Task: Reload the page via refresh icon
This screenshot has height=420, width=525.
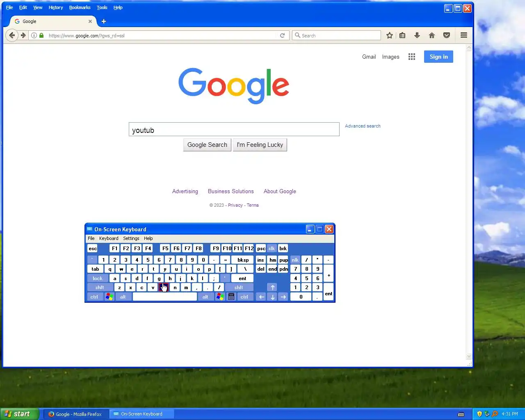Action: [x=282, y=35]
